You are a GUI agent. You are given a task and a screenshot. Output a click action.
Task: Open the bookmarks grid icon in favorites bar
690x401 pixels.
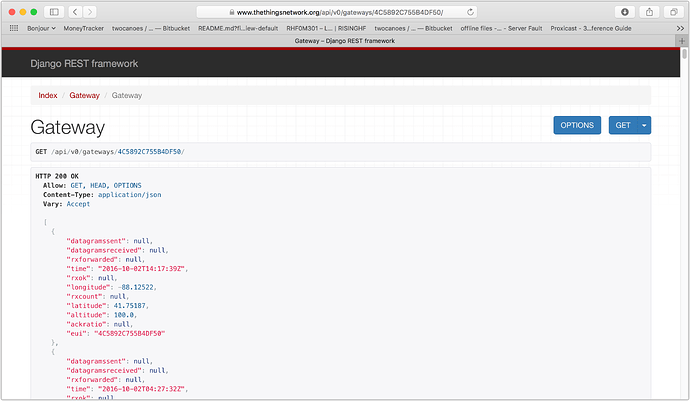coord(12,28)
